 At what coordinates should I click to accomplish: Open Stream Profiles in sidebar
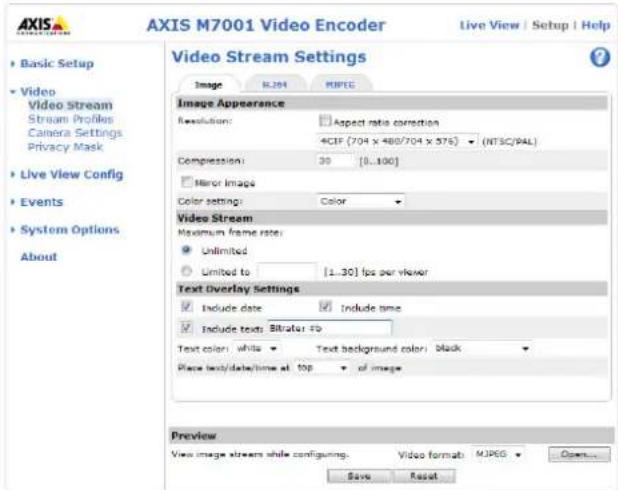point(71,119)
